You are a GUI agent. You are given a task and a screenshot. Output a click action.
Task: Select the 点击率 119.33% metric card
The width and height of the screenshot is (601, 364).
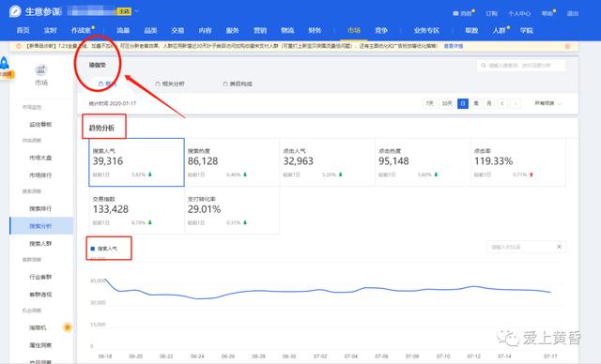(x=518, y=162)
